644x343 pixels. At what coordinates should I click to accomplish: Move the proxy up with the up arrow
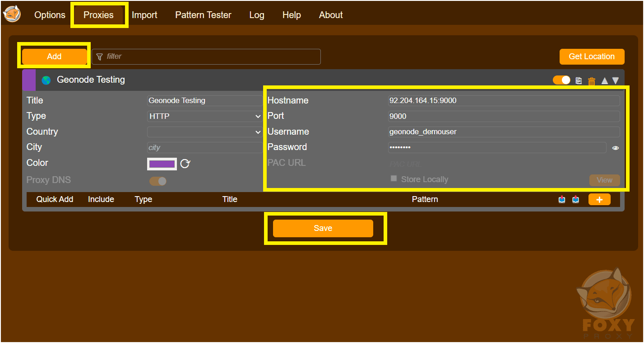coord(605,80)
